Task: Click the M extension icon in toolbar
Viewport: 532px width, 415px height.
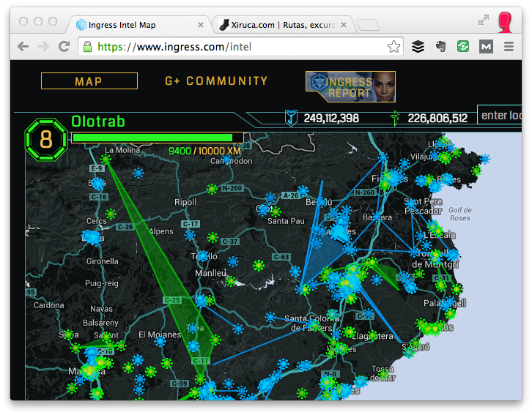Action: click(x=486, y=47)
